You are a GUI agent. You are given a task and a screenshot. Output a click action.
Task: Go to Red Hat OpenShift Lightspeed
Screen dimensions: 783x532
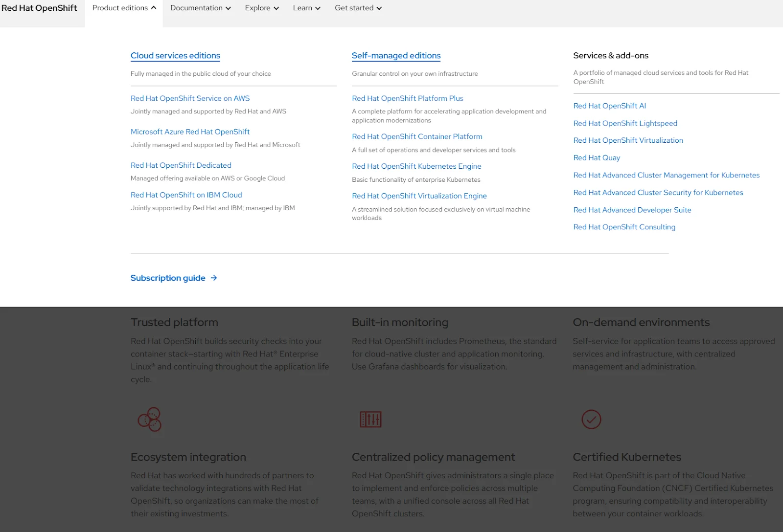click(625, 124)
